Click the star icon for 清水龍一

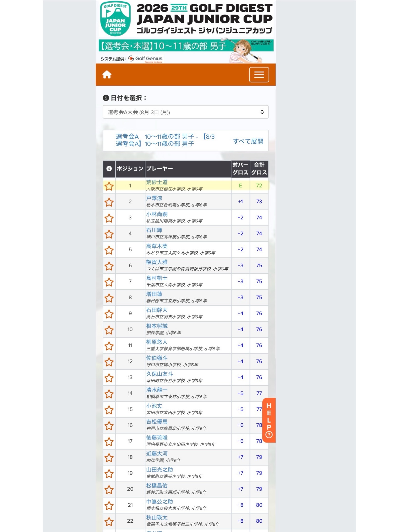pyautogui.click(x=109, y=394)
